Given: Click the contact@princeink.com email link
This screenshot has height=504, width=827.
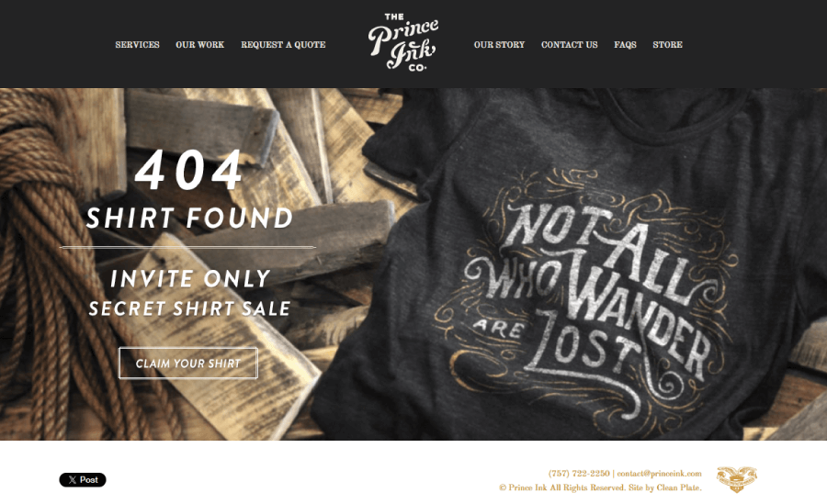Looking at the screenshot, I should (659, 474).
